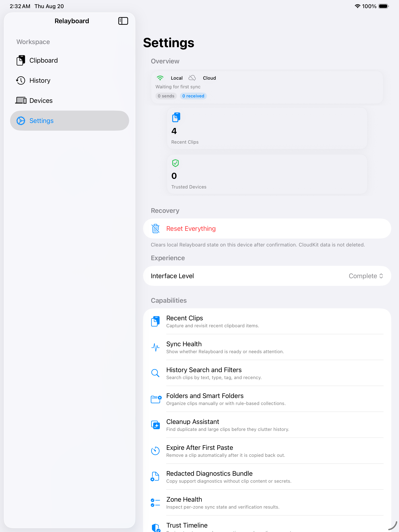Viewport: 399px width, 532px height.
Task: Open the Cleanup Assistant capability row
Action: (267, 425)
